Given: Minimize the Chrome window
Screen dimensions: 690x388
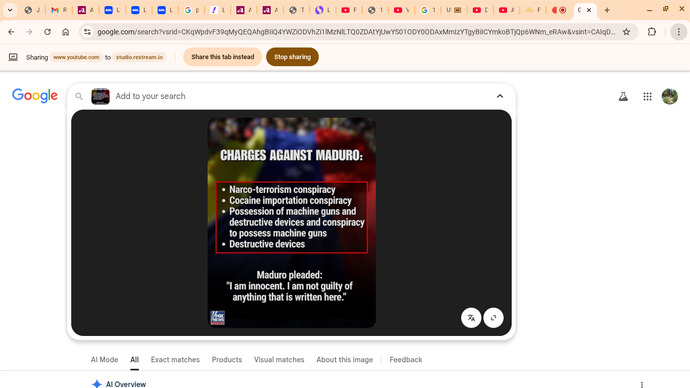Looking at the screenshot, I should (650, 9).
